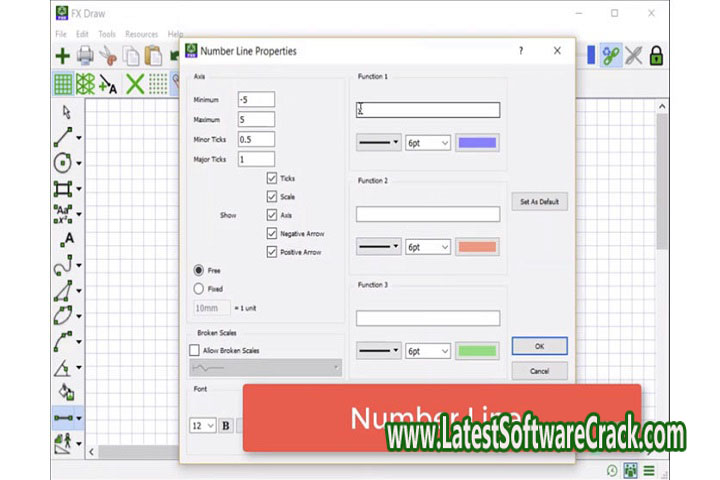Image resolution: width=720 pixels, height=480 pixels.
Task: Select the paint bucket fill tool
Action: (x=65, y=391)
